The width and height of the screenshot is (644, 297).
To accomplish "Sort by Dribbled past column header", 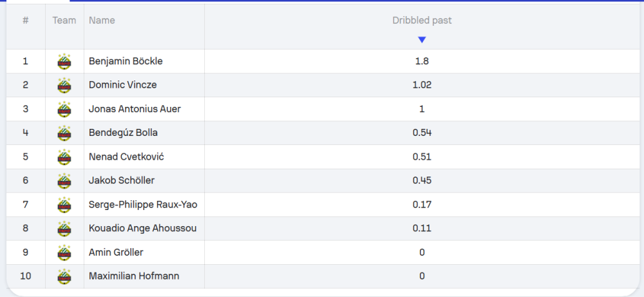I will pos(422,21).
